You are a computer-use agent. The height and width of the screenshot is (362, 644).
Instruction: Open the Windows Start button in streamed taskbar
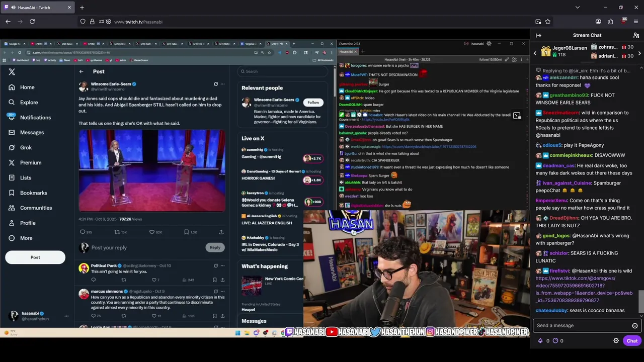pos(237,333)
